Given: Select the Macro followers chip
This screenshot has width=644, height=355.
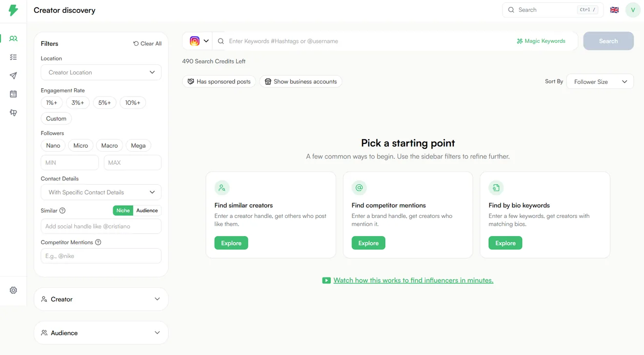Looking at the screenshot, I should click(x=109, y=145).
